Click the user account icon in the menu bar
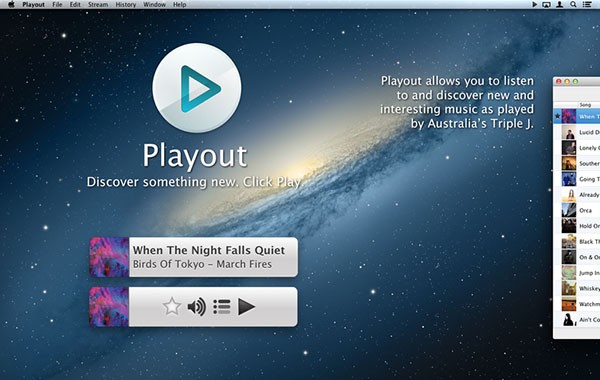This screenshot has width=600, height=380. tap(559, 5)
